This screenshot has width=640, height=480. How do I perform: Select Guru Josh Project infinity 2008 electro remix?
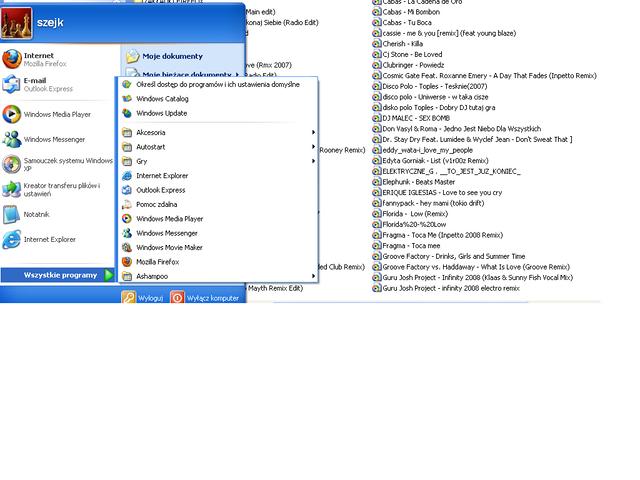tap(451, 288)
